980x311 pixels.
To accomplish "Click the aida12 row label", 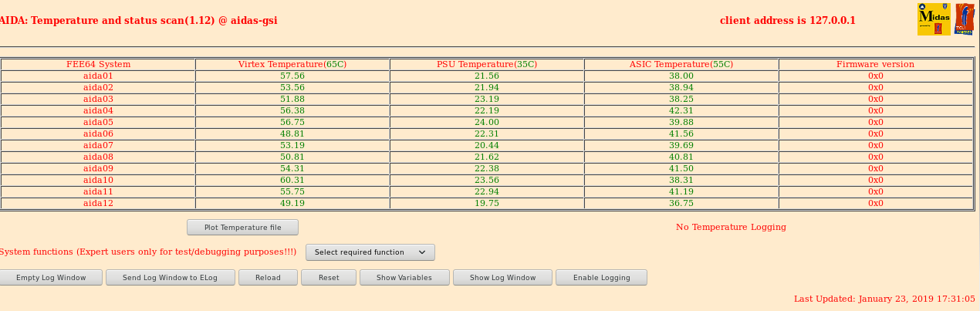I will pos(98,203).
